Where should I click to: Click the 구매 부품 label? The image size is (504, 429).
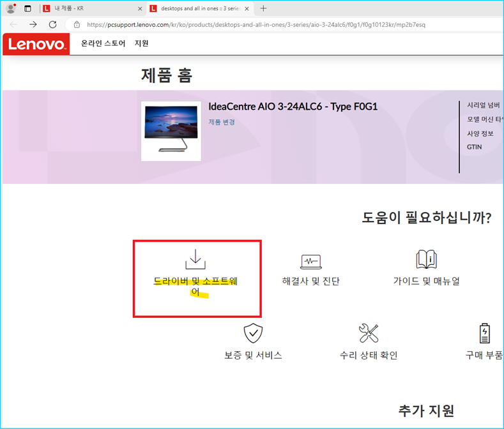[x=484, y=355]
